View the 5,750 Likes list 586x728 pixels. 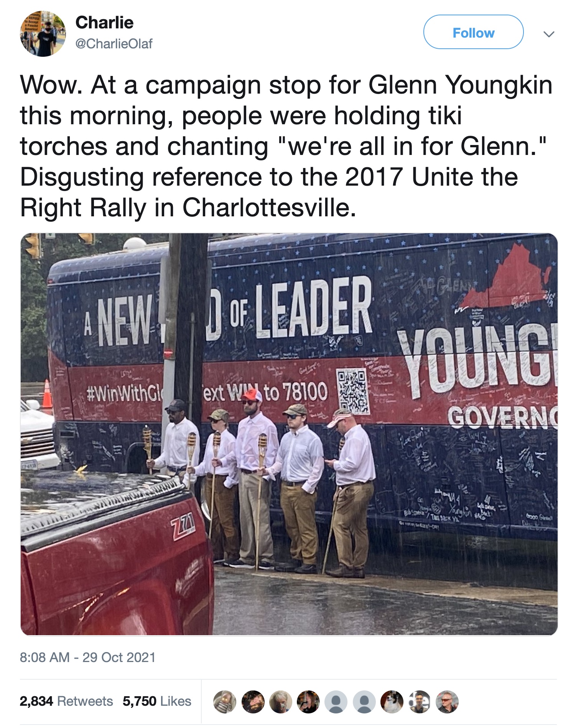point(157,701)
